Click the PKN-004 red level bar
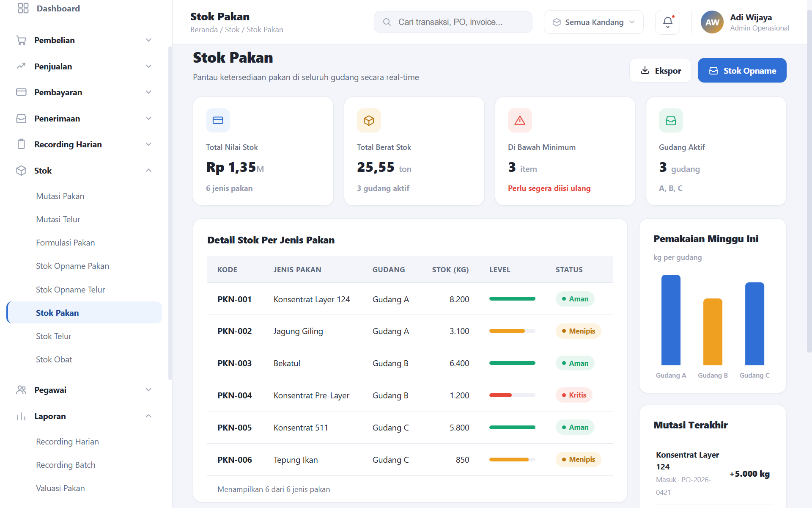This screenshot has height=508, width=812. [x=500, y=395]
